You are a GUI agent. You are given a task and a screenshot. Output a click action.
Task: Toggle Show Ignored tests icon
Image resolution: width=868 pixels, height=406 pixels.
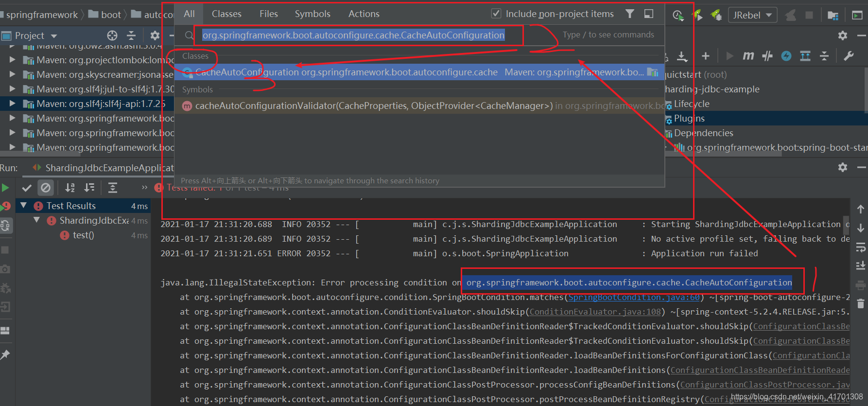(x=46, y=188)
